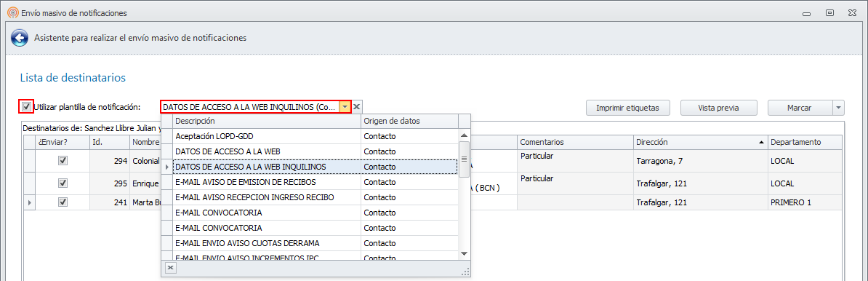Toggle ¿Enviar? checkbox for Id 294

click(63, 160)
